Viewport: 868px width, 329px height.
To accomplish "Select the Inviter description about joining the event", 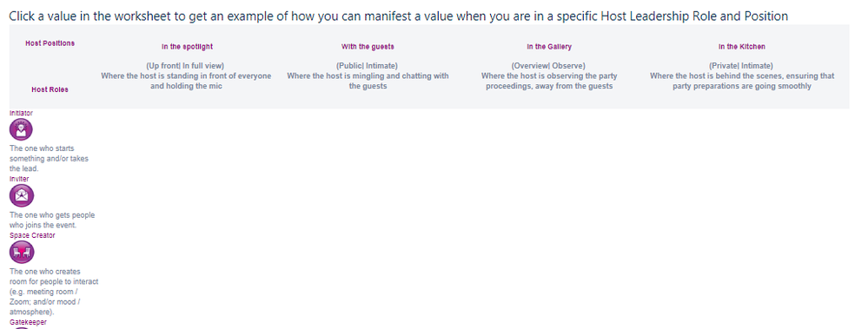I will tap(52, 220).
